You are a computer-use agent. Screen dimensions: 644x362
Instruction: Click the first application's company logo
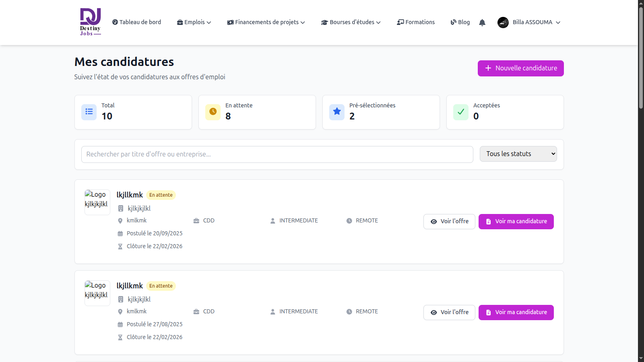(x=97, y=202)
